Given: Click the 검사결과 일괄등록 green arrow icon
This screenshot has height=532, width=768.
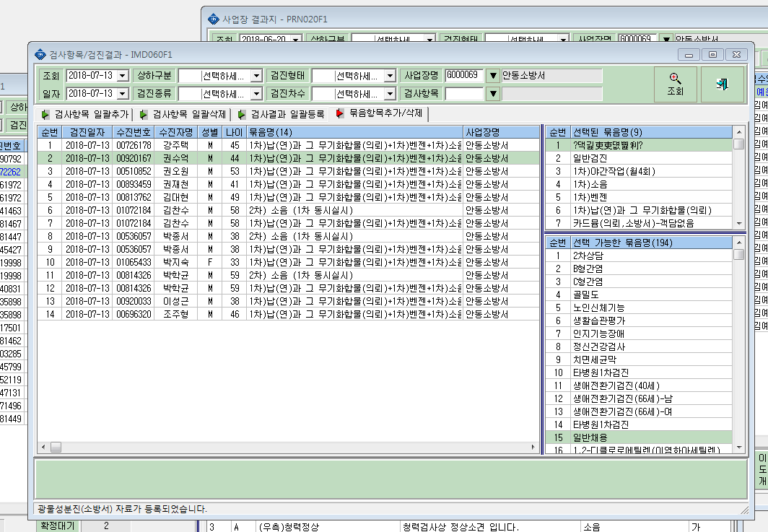Looking at the screenshot, I should tap(242, 115).
